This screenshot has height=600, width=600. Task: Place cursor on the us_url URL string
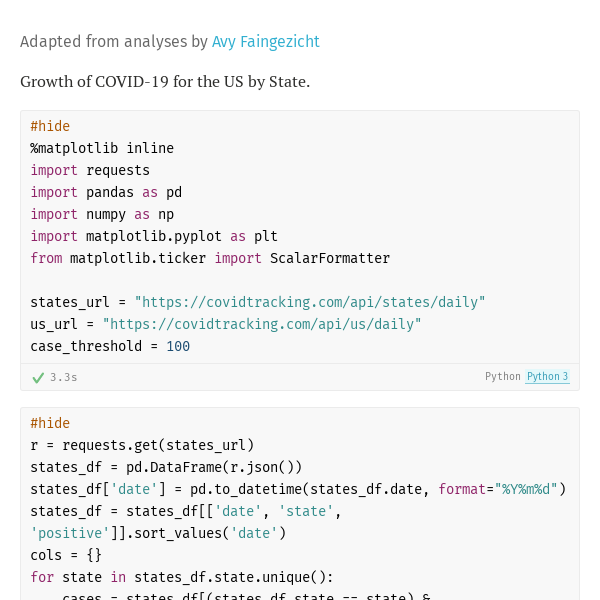click(262, 324)
